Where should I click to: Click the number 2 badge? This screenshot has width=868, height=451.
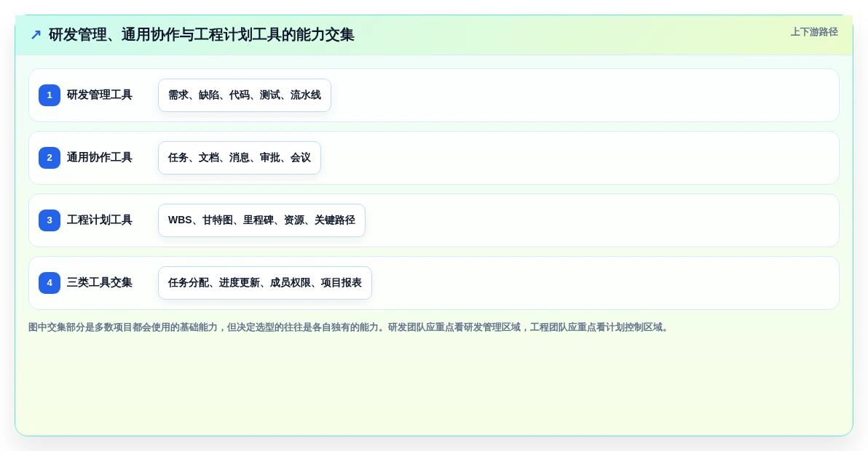(x=50, y=158)
